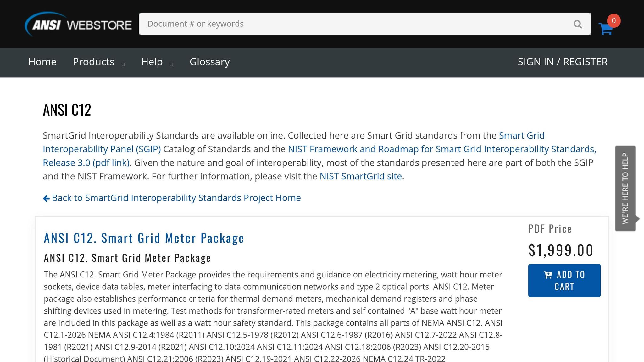Follow the NIST Framework and Roadmap link

point(441,149)
